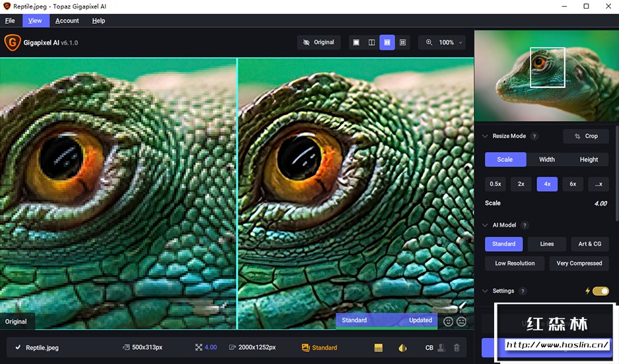Image resolution: width=619 pixels, height=364 pixels.
Task: Toggle the Original preview button
Action: [318, 42]
